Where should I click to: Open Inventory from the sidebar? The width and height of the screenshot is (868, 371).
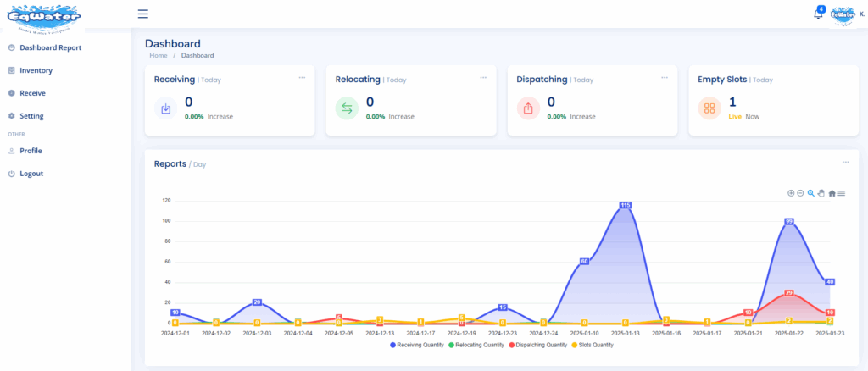pyautogui.click(x=36, y=70)
